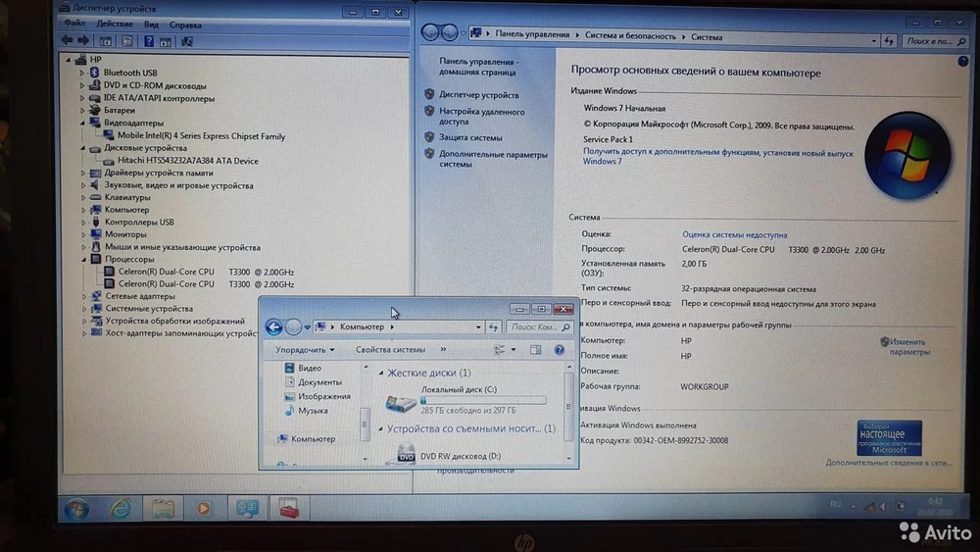
Task: Click the Мониторы category icon
Action: (96, 233)
